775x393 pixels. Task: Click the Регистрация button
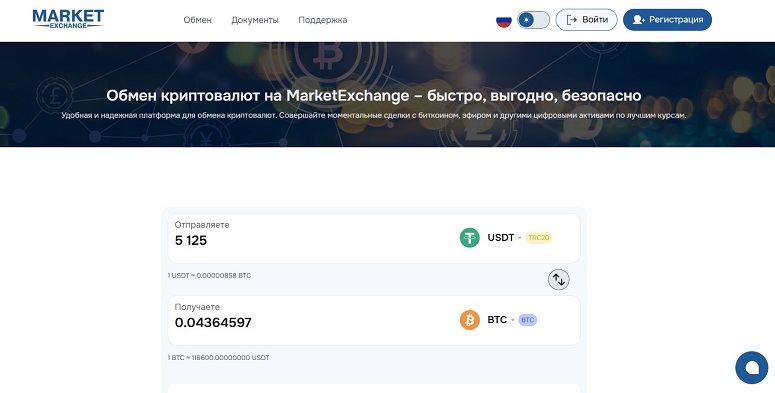pos(667,20)
